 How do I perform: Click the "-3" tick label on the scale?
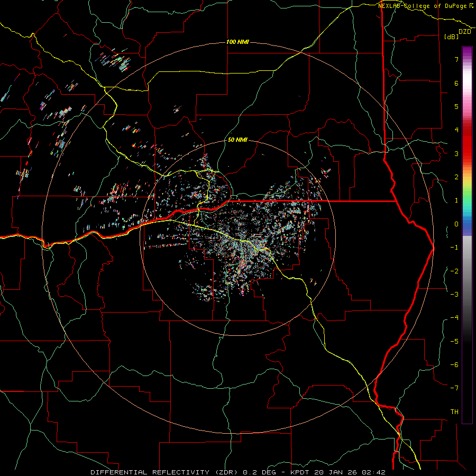click(x=454, y=295)
